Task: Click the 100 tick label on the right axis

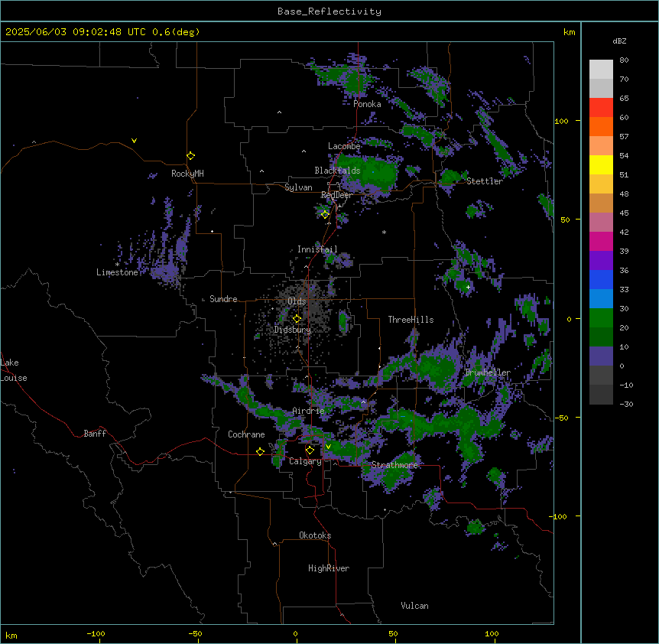Action: click(x=561, y=121)
